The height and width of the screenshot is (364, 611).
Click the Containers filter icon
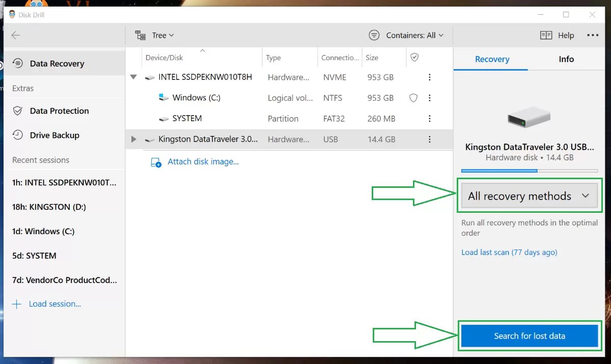point(374,35)
